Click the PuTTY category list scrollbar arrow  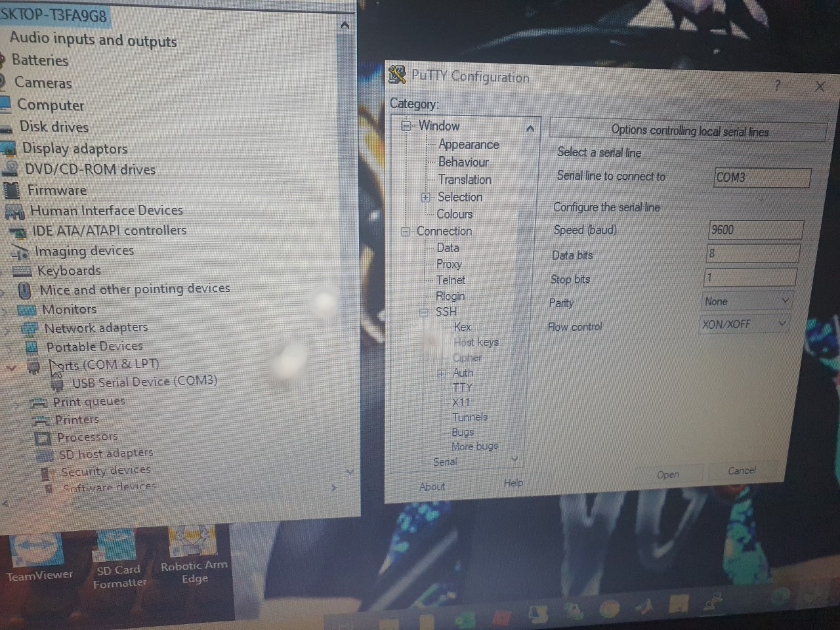(530, 128)
